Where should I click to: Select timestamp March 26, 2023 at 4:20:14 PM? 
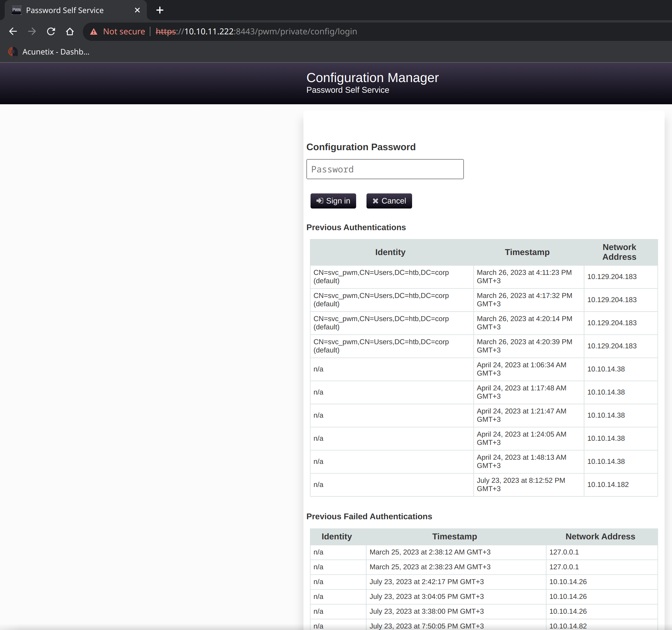click(524, 323)
